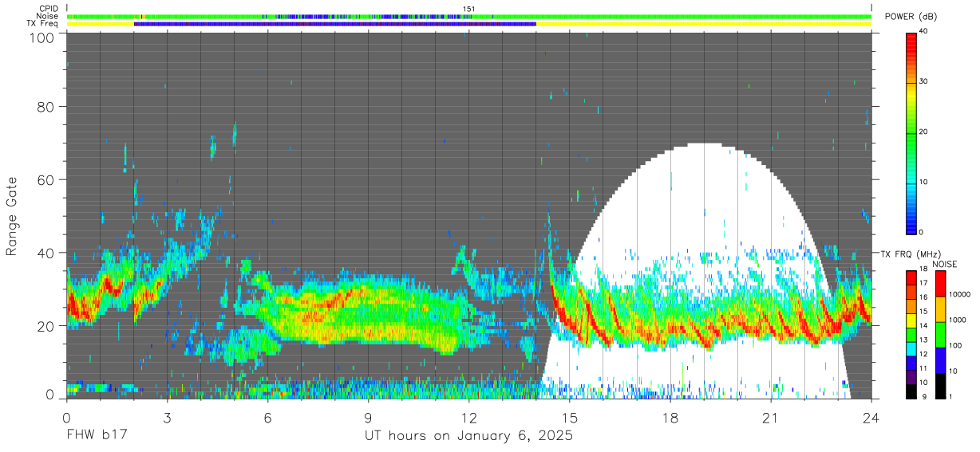Click the green 13-14 MHz TX FRQ swatch
The height and width of the screenshot is (452, 980).
coord(911,333)
